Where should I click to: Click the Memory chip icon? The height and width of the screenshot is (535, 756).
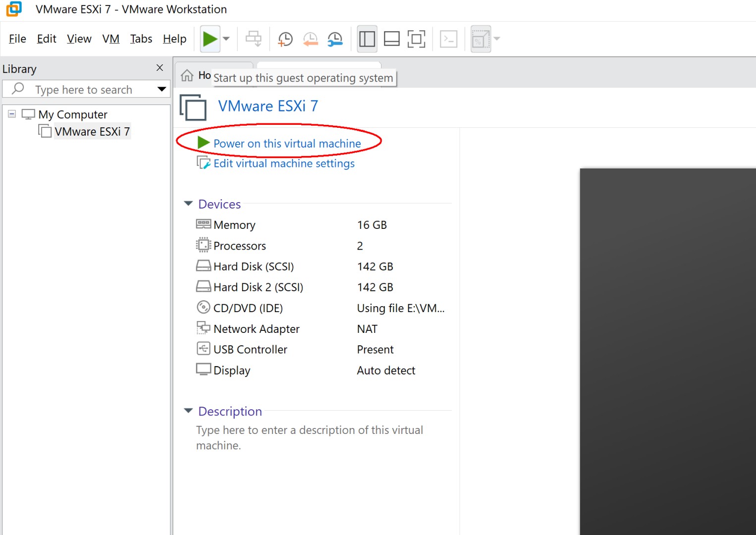click(203, 224)
